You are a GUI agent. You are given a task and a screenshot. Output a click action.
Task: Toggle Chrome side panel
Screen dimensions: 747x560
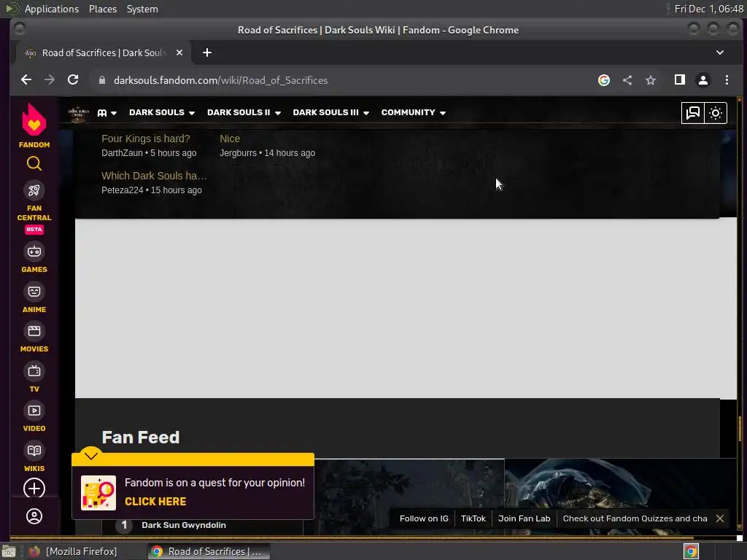[680, 80]
